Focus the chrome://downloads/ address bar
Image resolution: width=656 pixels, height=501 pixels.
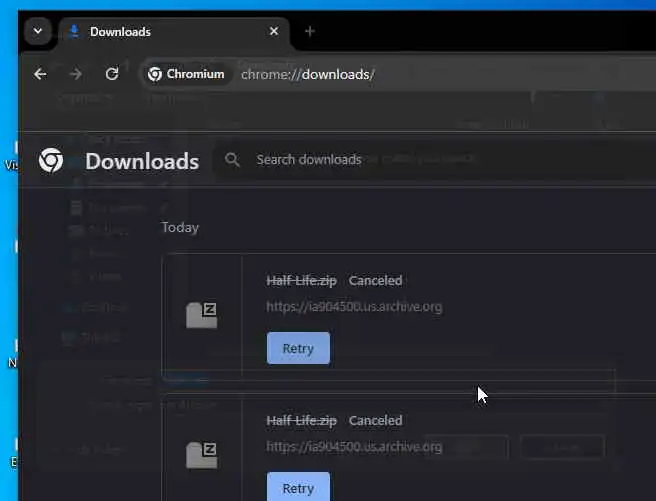pos(308,74)
